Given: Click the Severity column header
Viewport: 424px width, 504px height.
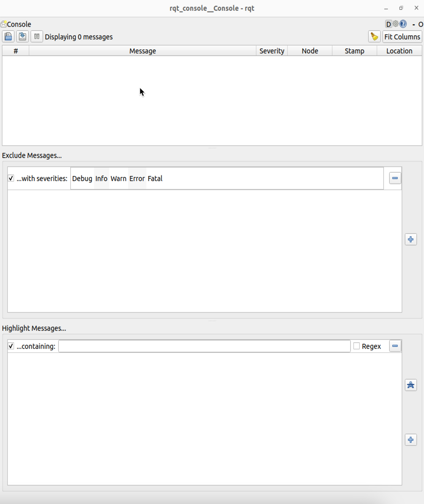Looking at the screenshot, I should point(272,51).
